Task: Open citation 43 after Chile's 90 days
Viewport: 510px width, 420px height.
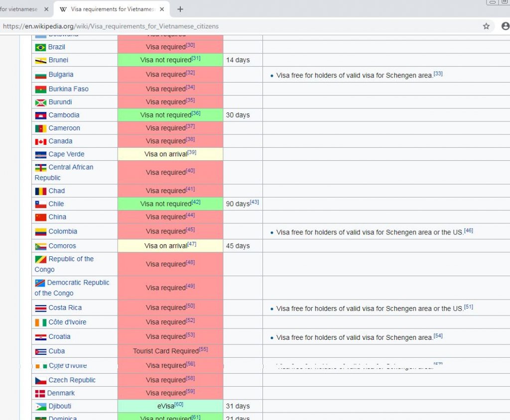Action: tap(255, 202)
